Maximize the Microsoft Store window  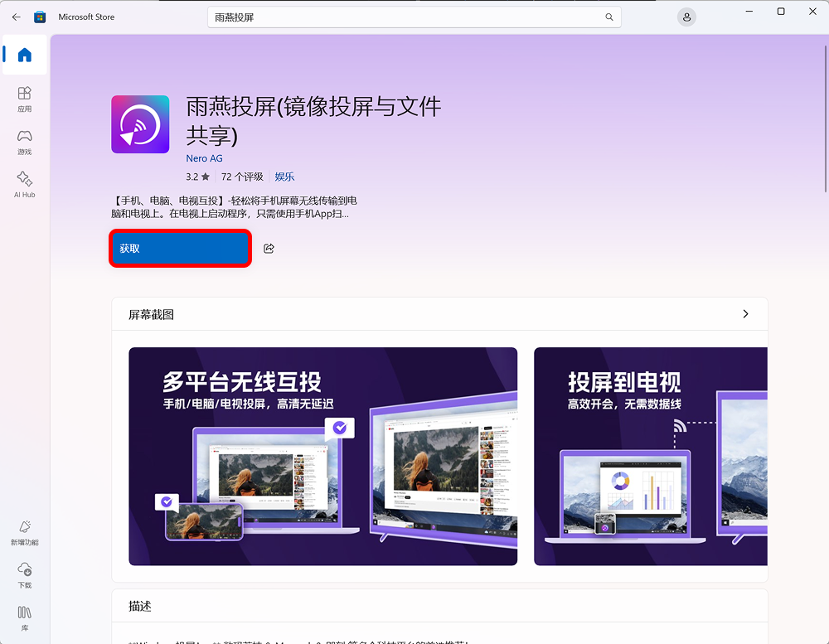tap(781, 11)
